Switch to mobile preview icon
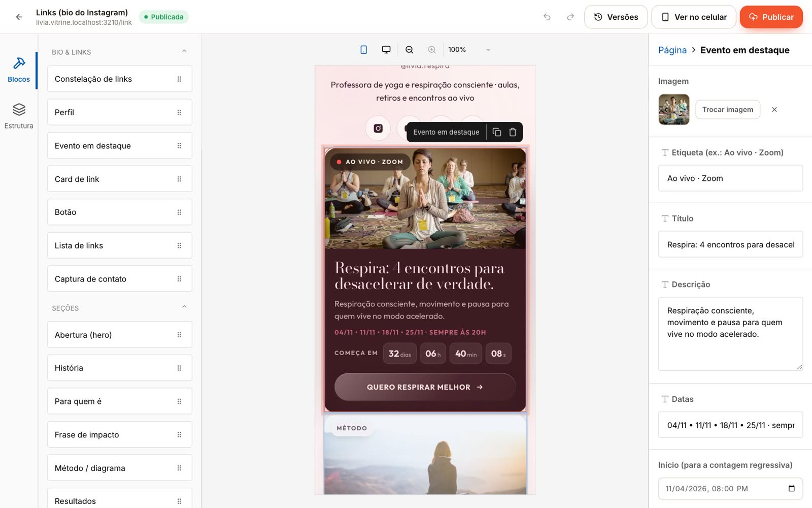 tap(363, 49)
